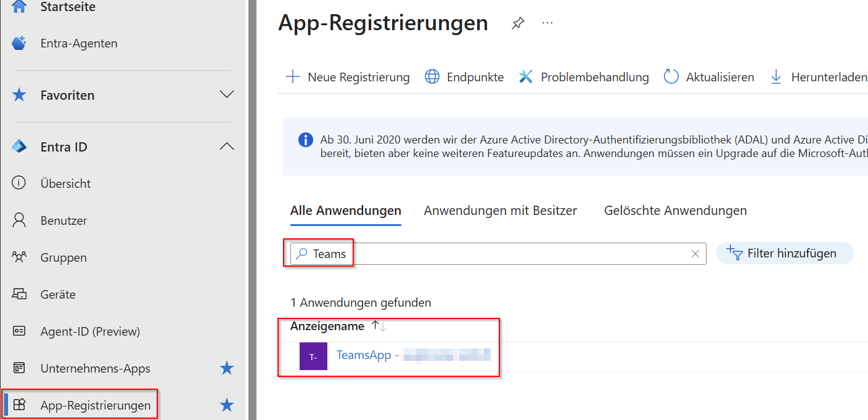Click the Unternehmens-Apps icon

(19, 368)
